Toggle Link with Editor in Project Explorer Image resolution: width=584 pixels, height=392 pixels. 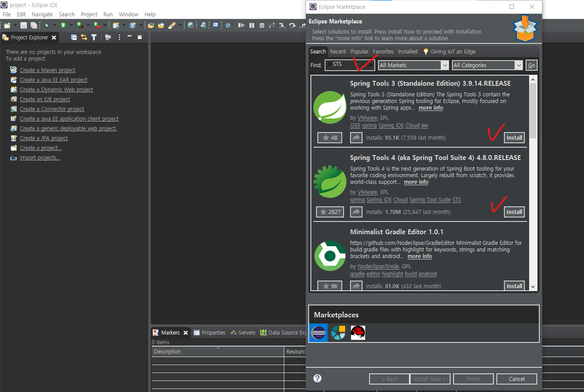coord(84,37)
